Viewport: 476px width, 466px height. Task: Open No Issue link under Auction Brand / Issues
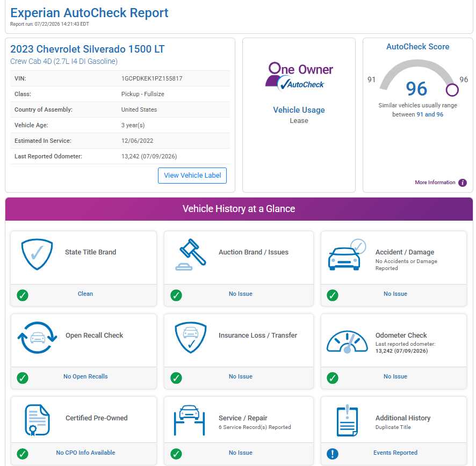(241, 294)
